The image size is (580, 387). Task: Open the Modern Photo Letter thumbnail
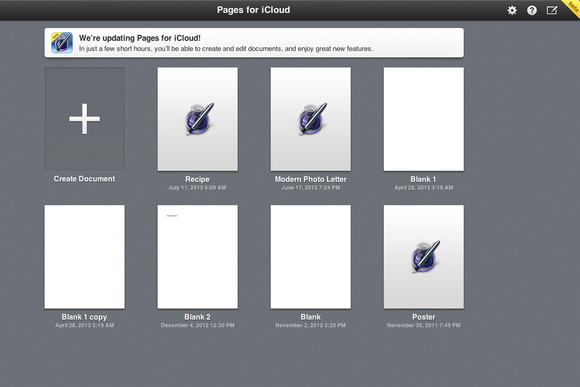311,119
